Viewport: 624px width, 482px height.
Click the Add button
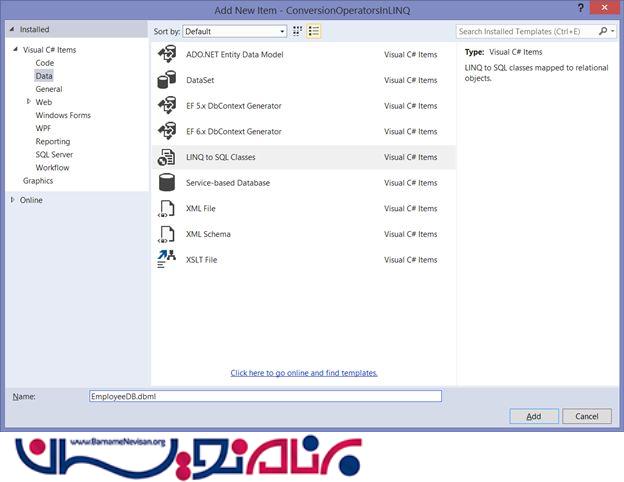tap(534, 416)
